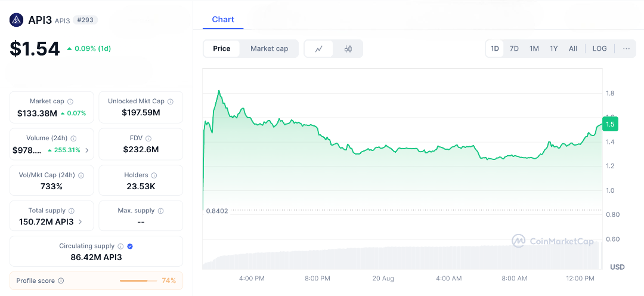Toggle LOG scale on chart
Viewport: 644px width, 296px height.
[600, 48]
